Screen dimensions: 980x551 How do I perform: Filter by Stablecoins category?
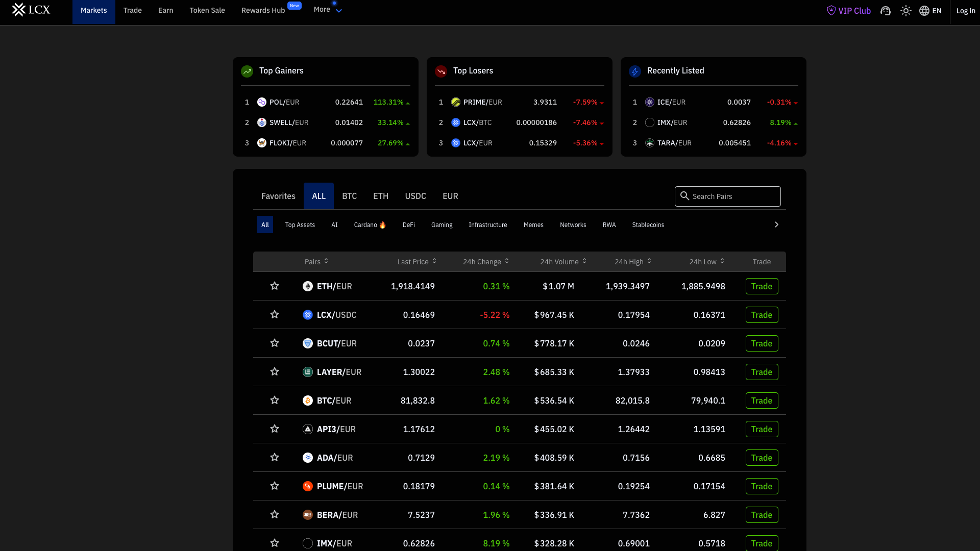648,224
